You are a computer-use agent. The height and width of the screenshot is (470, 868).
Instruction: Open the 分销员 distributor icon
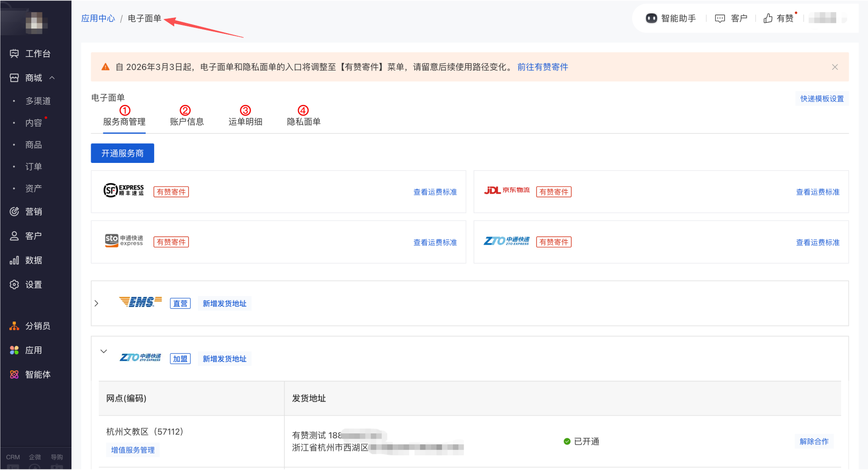click(x=14, y=326)
